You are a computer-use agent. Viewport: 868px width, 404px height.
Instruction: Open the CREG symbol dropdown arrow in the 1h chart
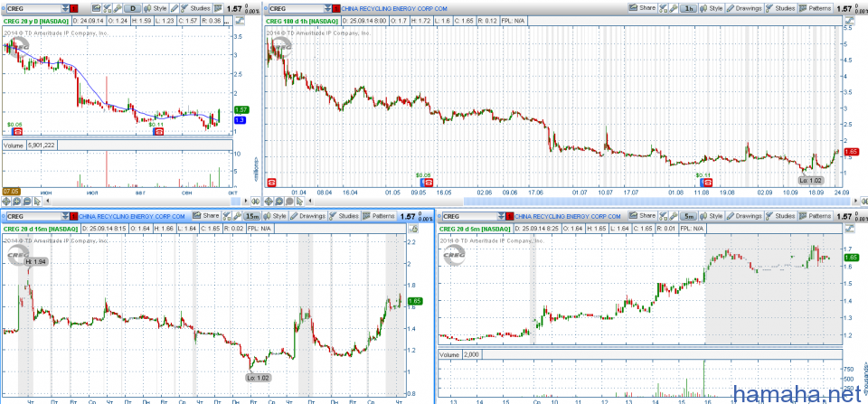click(326, 8)
